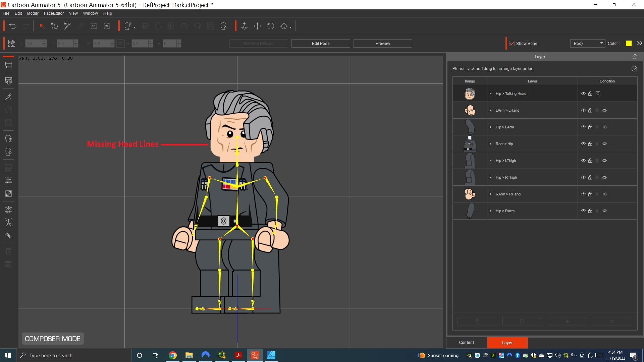Click the closed-eyes dotted box icon
644x362 pixels.
click(x=94, y=26)
